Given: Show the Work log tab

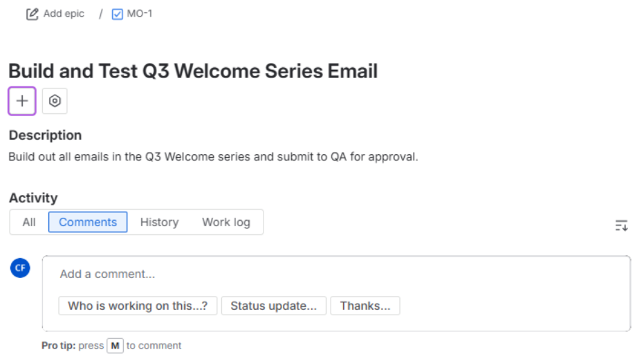Looking at the screenshot, I should [226, 222].
